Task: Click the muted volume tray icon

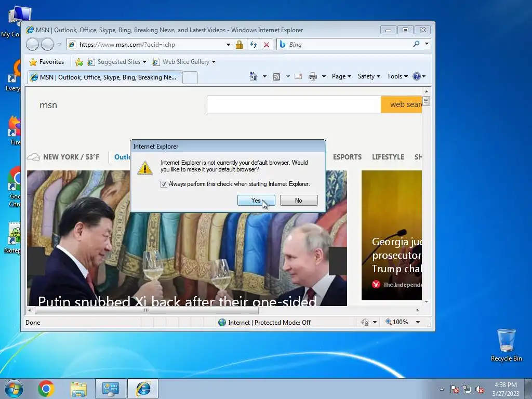Action: [x=480, y=389]
